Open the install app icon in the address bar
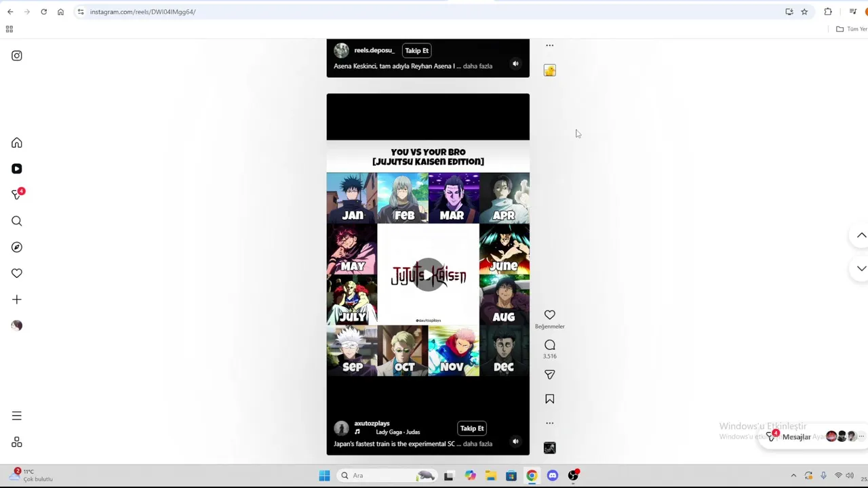 pos(789,12)
